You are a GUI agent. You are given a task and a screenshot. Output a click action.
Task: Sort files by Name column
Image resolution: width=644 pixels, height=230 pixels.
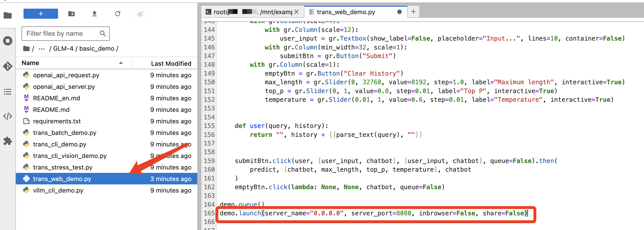pos(30,63)
